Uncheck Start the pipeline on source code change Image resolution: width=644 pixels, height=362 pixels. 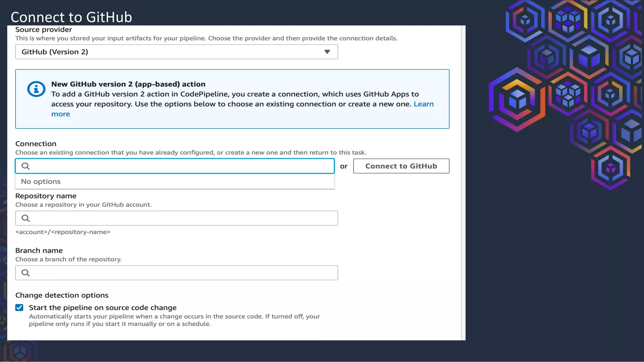pos(19,308)
